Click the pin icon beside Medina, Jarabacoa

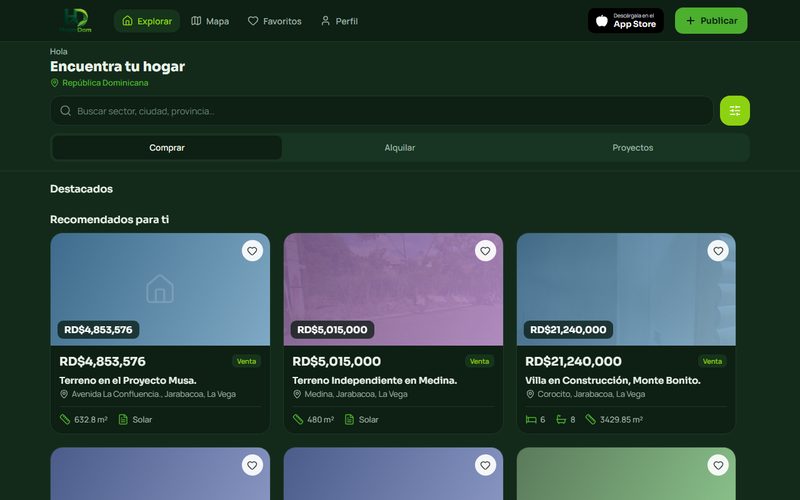297,394
